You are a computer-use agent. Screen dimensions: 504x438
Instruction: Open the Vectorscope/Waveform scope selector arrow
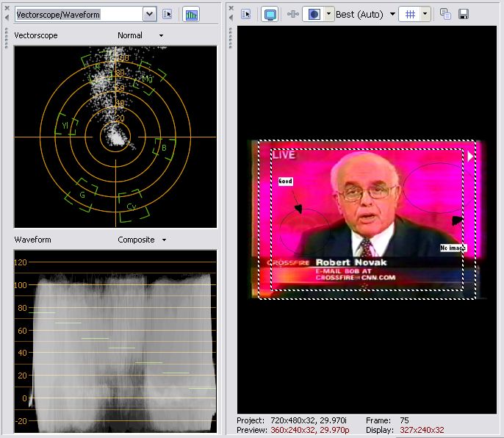click(149, 15)
